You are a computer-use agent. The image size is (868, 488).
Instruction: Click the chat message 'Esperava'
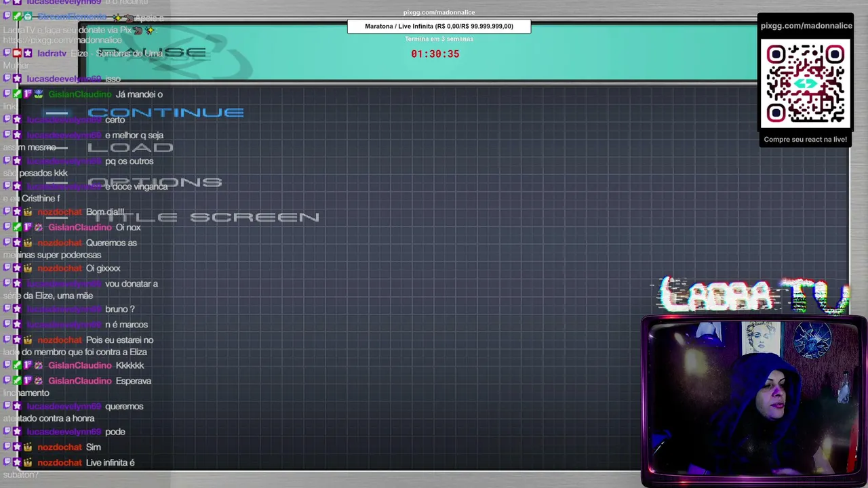(134, 381)
